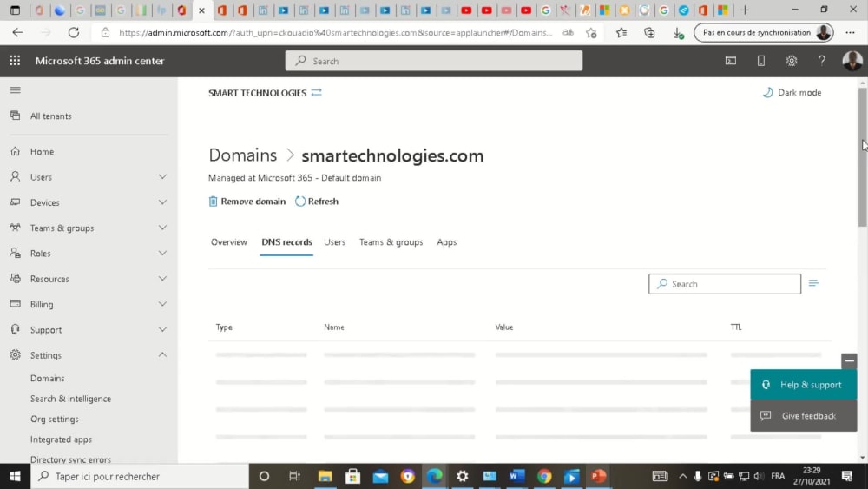Open the account profile picture

pyautogui.click(x=852, y=61)
